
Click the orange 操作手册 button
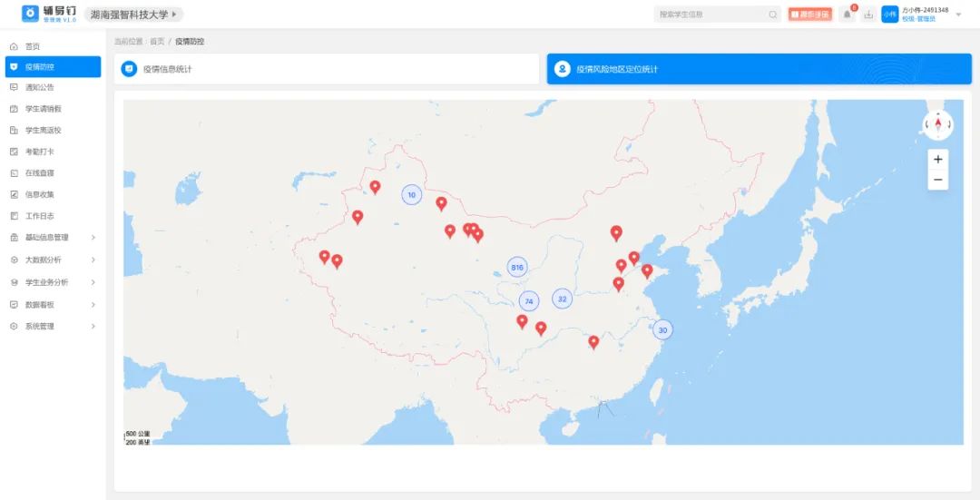tap(809, 15)
